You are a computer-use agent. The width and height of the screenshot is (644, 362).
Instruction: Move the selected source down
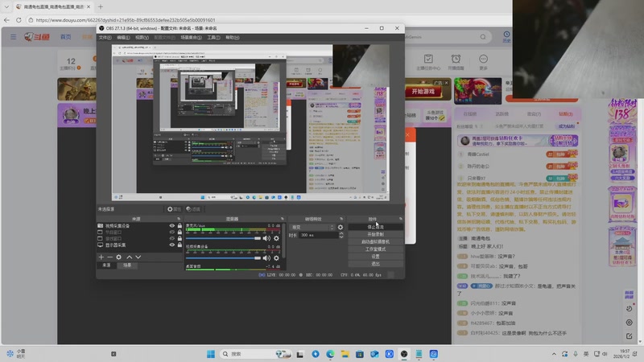tap(138, 257)
